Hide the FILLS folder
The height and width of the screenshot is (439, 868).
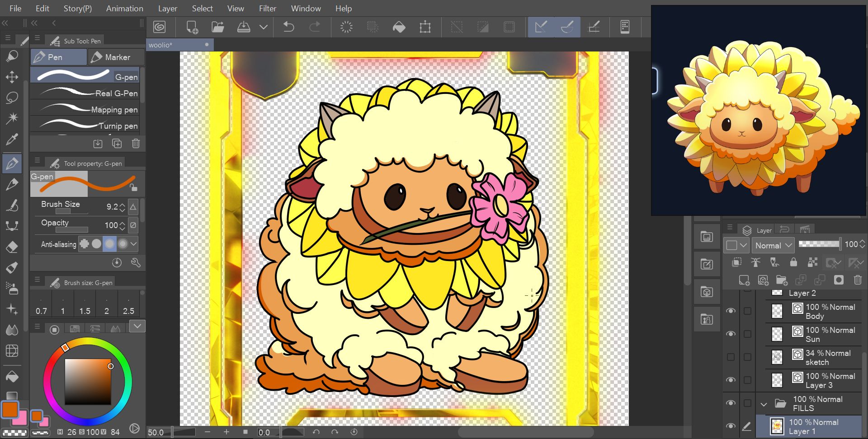point(731,403)
